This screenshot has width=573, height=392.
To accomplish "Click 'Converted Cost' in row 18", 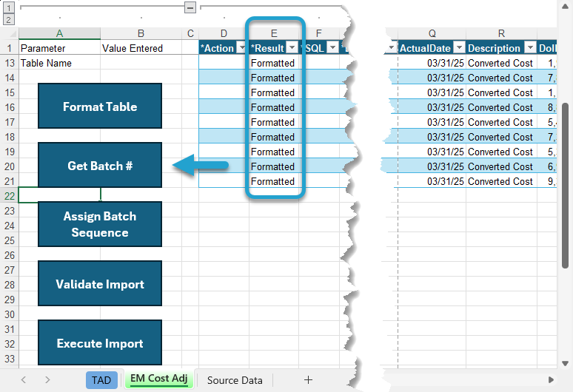I will point(500,138).
